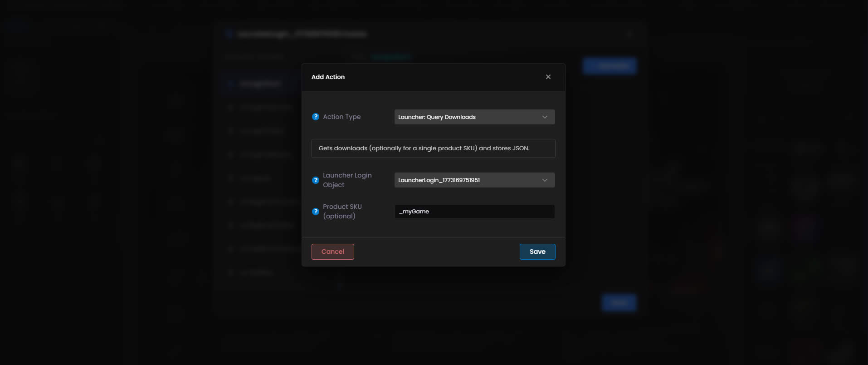
Task: Expand the Launcher Login Object dropdown chevron
Action: coord(545,180)
